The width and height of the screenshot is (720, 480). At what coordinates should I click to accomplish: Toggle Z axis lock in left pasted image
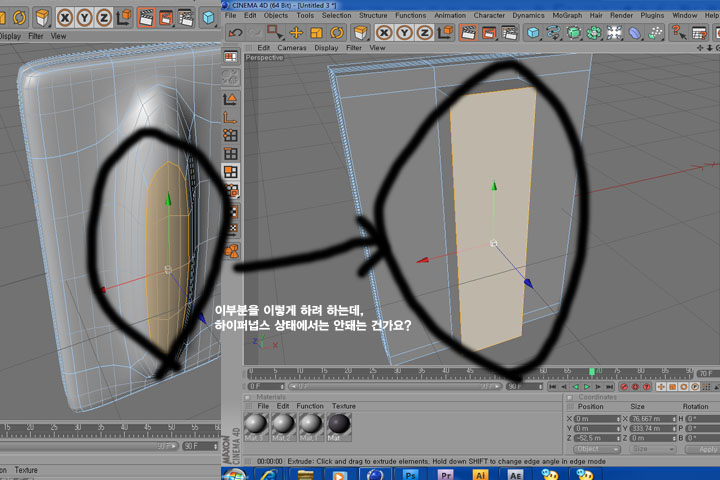[104, 18]
